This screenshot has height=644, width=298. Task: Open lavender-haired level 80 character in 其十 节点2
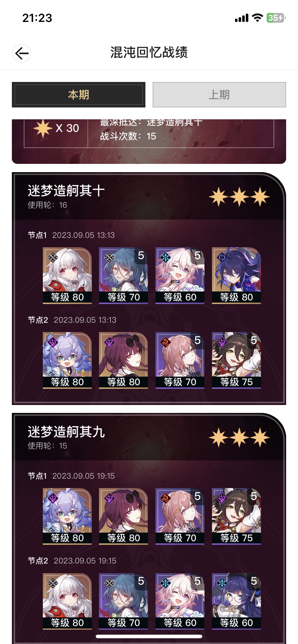point(67,360)
